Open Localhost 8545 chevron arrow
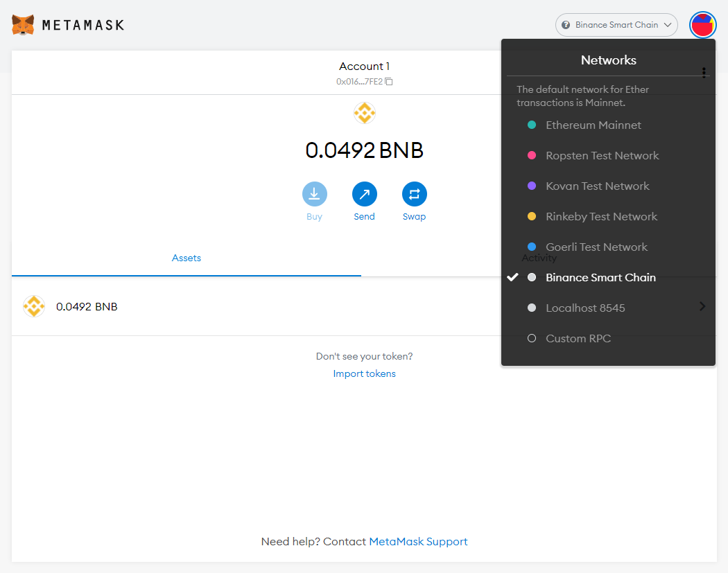Screen dimensions: 728x573 point(702,306)
